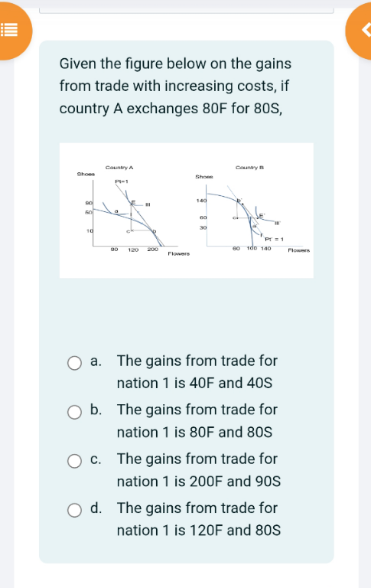Select radio button for option a
The image size is (371, 588).
(74, 363)
